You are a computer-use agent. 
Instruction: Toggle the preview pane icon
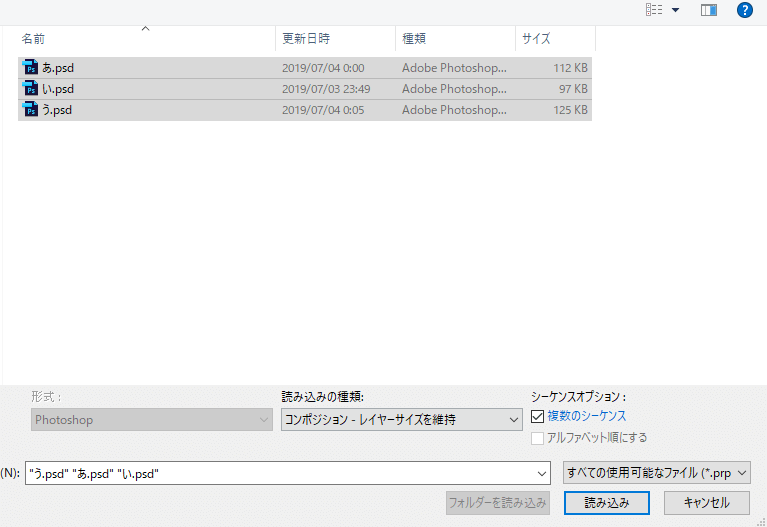[x=709, y=10]
